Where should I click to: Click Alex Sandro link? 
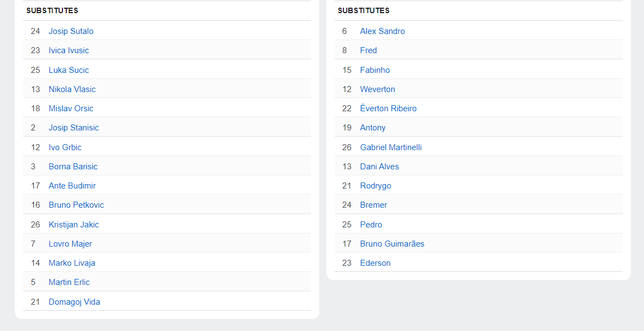point(382,31)
